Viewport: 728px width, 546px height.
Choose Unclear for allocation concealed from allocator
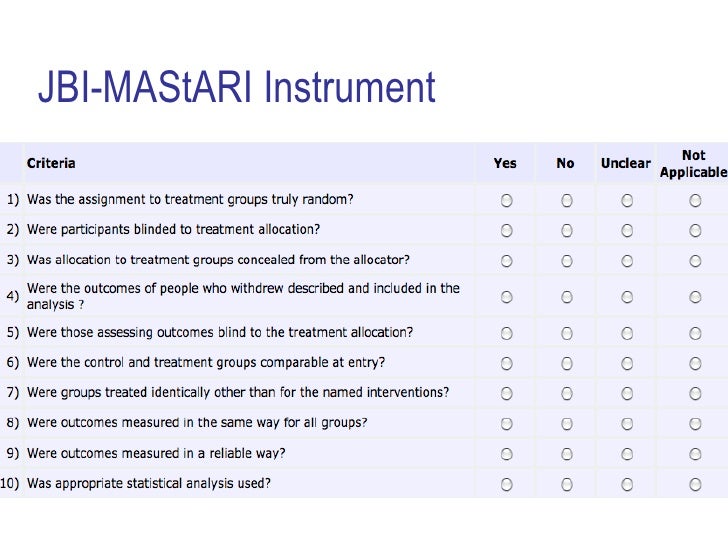626,260
